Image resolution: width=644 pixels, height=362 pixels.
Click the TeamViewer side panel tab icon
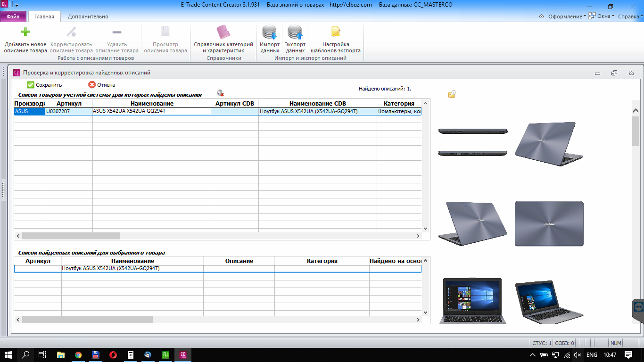coord(638,306)
